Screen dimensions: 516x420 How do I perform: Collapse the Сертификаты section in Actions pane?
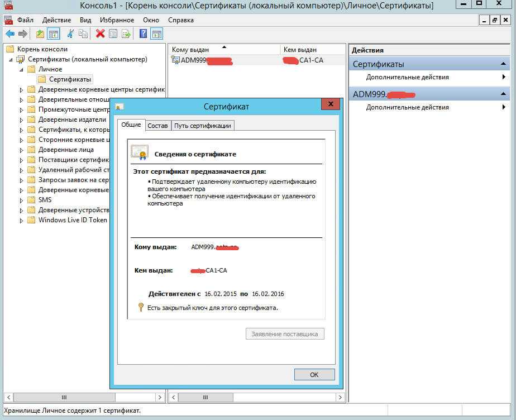click(x=503, y=64)
